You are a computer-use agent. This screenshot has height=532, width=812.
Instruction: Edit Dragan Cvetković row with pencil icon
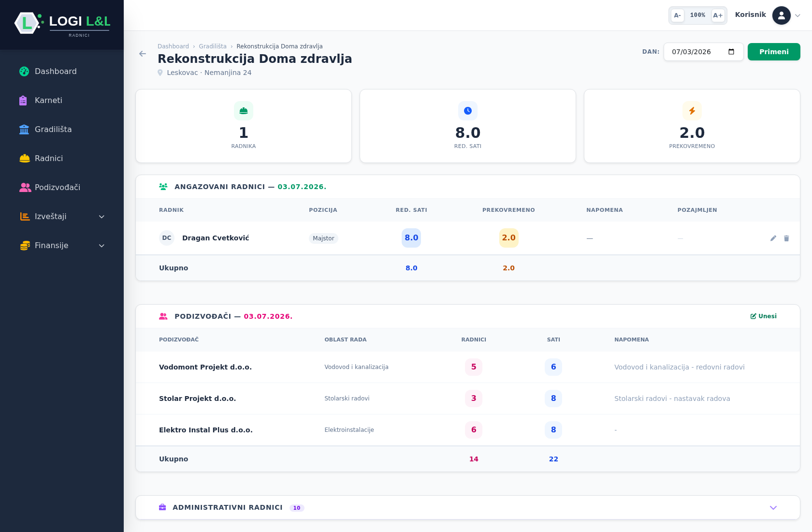point(773,238)
